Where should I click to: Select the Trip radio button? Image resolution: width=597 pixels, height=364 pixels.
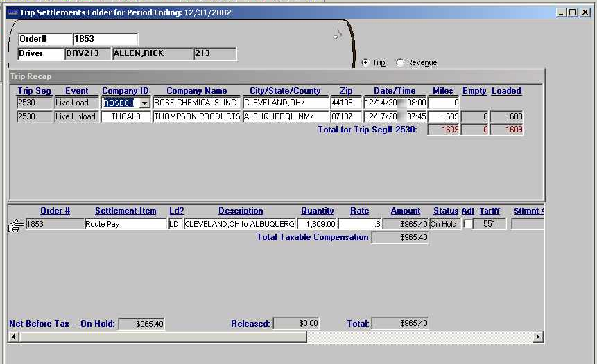tap(365, 62)
